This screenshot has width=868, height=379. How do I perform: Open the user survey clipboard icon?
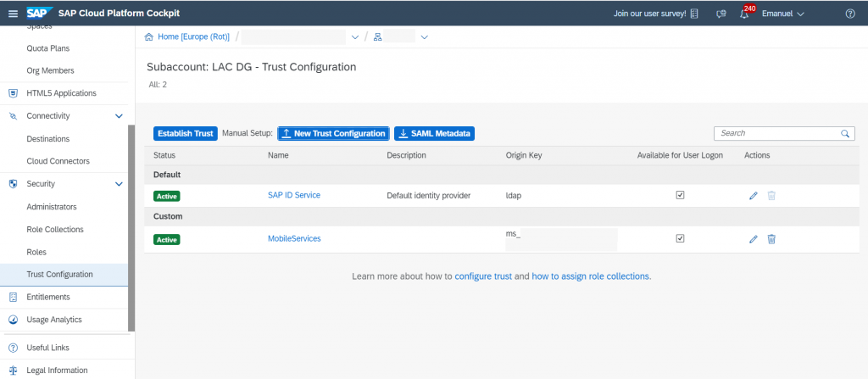(694, 14)
